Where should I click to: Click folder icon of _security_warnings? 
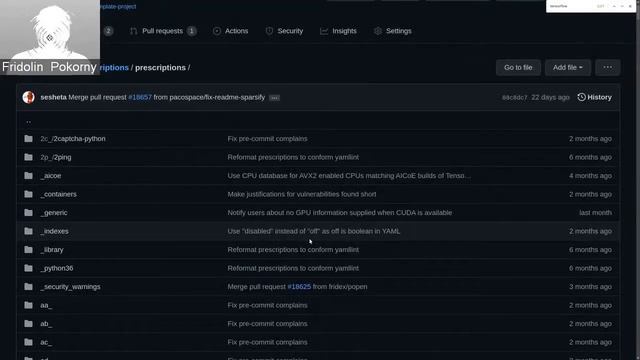click(28, 287)
